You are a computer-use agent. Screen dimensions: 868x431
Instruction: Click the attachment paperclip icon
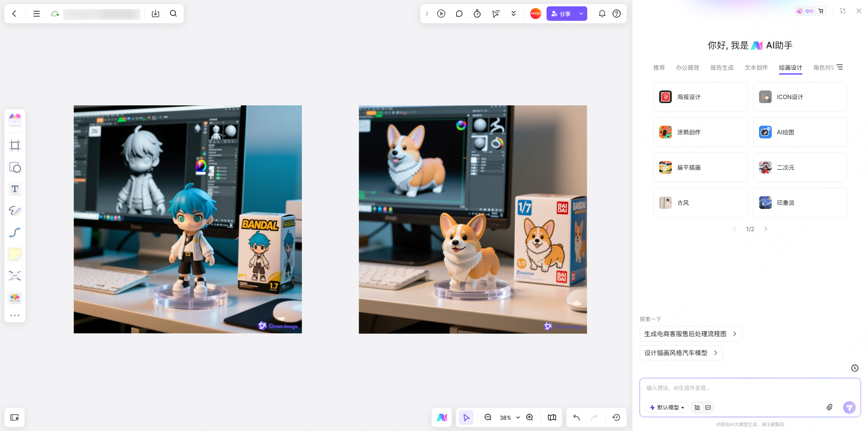tap(830, 407)
